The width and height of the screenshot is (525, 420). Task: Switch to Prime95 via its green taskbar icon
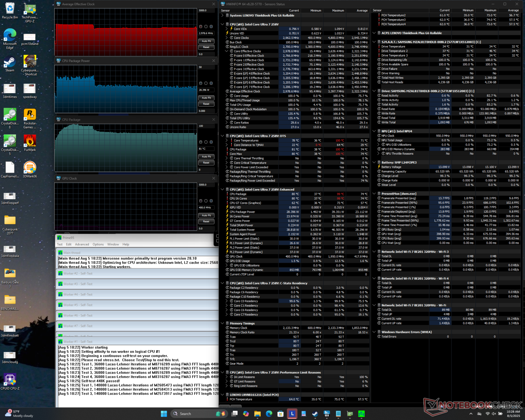point(362,414)
